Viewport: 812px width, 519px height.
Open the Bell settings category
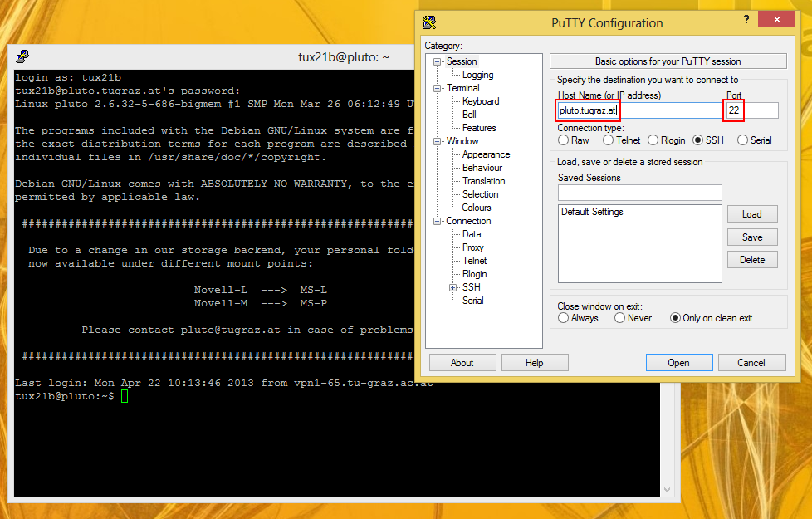click(469, 115)
